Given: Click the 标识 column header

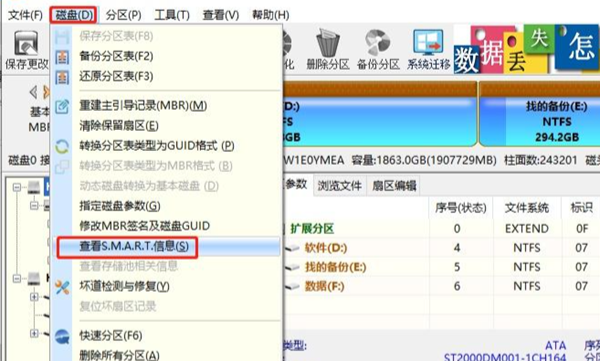Looking at the screenshot, I should coord(581,208).
